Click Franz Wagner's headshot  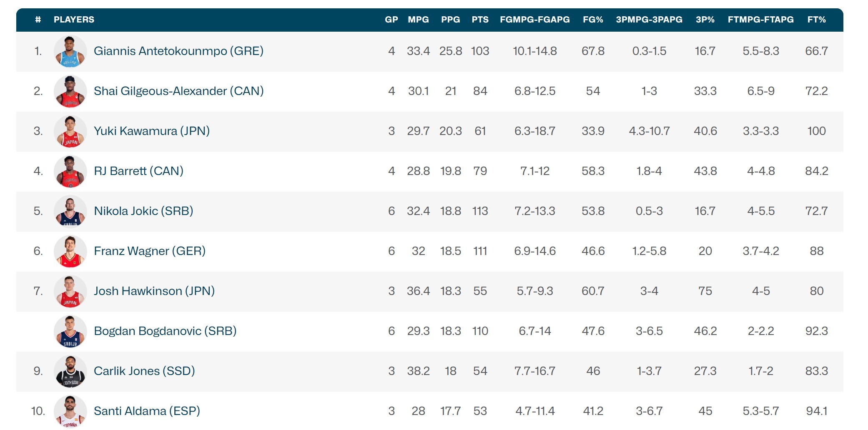point(70,252)
